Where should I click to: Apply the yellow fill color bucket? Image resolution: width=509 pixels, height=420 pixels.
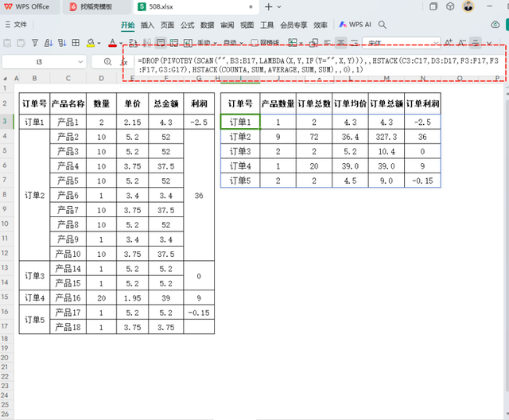pos(91,43)
